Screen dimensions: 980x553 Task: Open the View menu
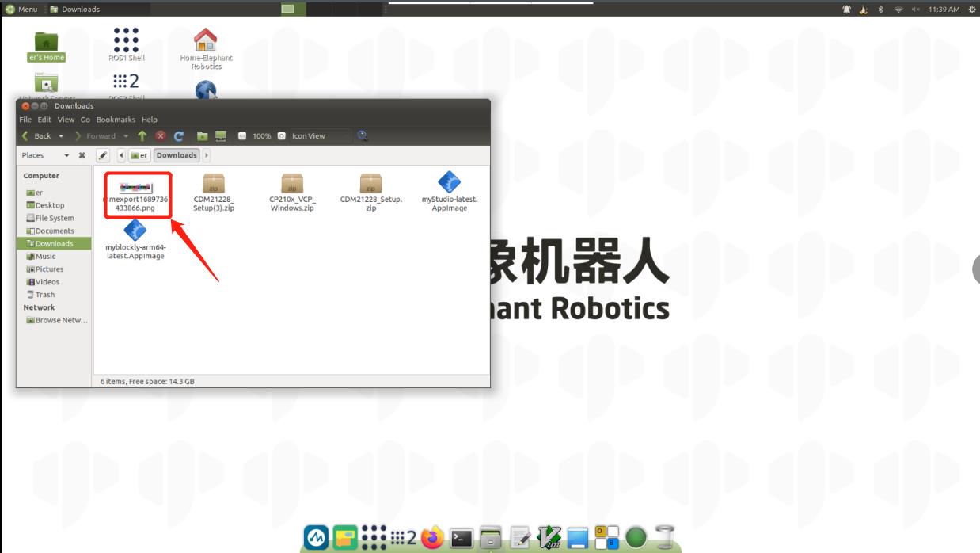coord(66,120)
